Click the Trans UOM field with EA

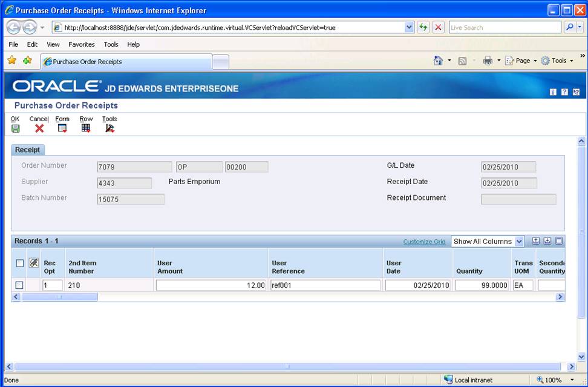(x=523, y=285)
